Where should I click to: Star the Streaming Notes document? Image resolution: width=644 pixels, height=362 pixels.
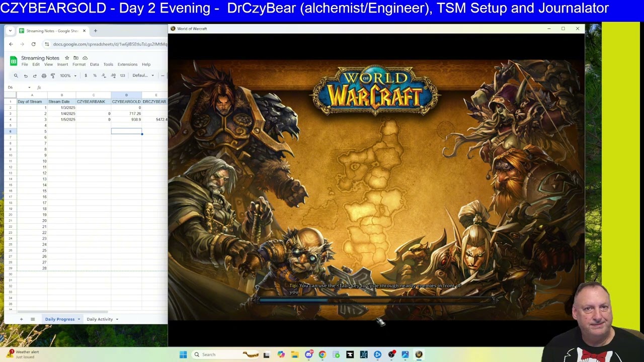tap(67, 58)
